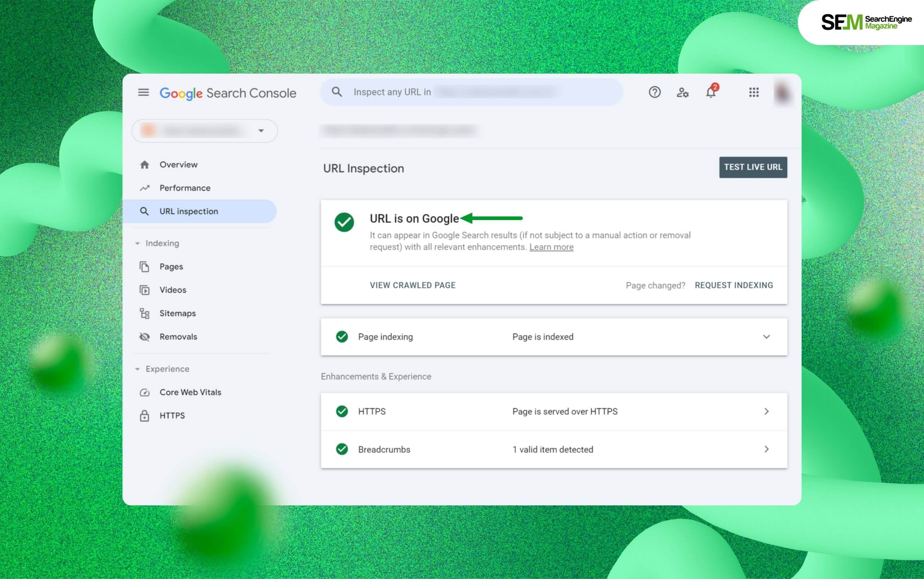Open Core Web Vitals report
924x579 pixels.
(190, 392)
